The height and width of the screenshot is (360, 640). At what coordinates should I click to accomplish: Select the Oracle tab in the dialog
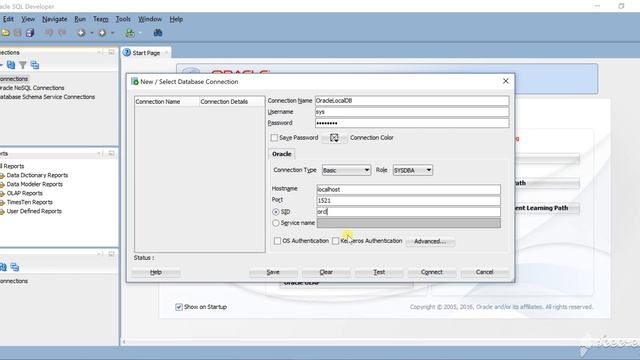pyautogui.click(x=282, y=154)
